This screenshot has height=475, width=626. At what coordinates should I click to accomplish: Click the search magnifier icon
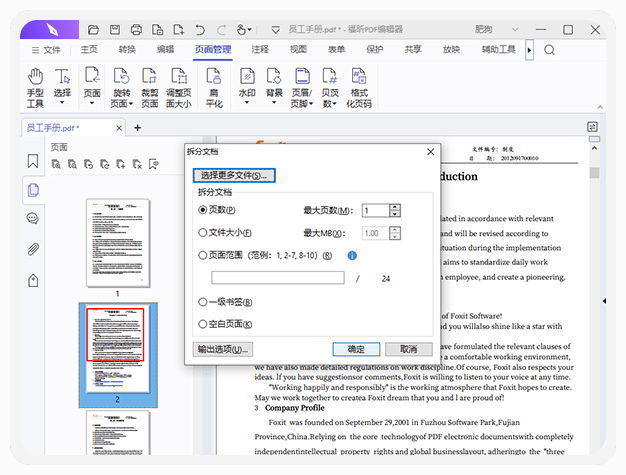click(x=549, y=50)
